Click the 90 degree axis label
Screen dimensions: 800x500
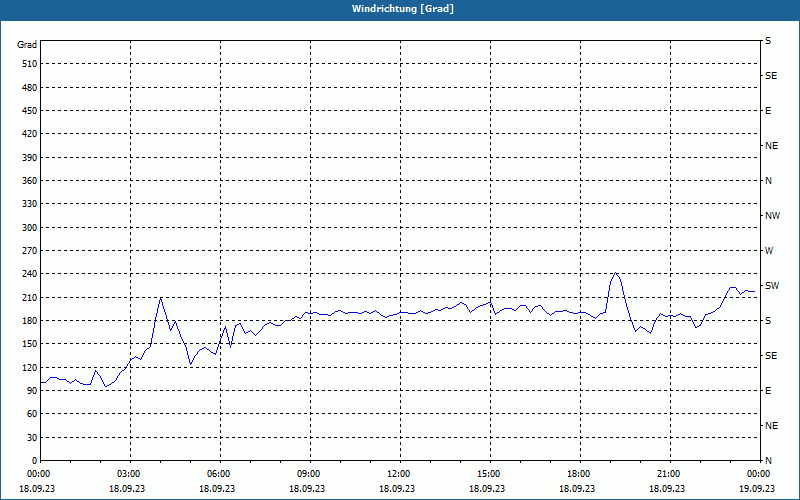[32, 391]
